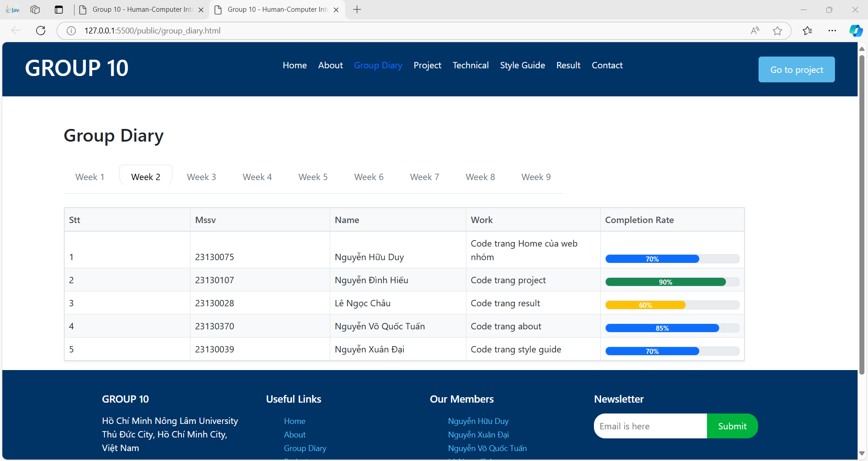Switch to the Week 8 tab

(x=480, y=177)
